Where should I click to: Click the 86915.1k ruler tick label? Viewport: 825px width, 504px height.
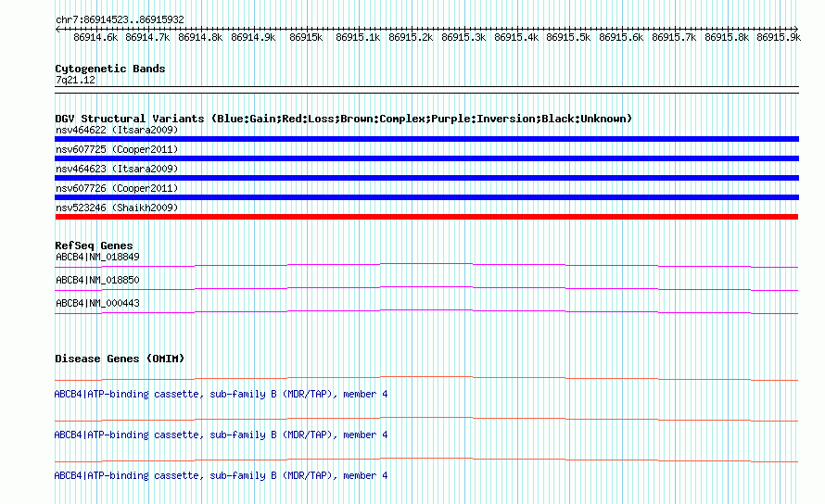point(358,37)
